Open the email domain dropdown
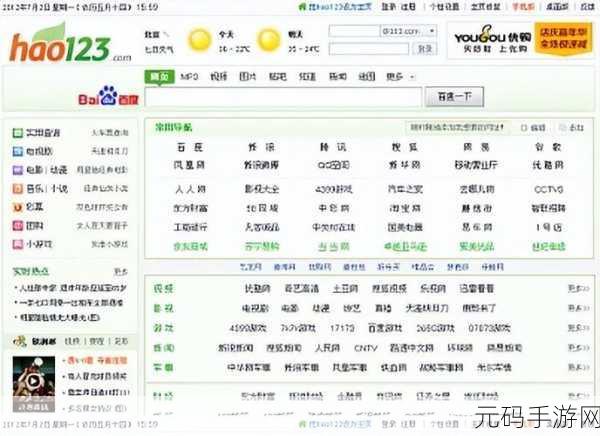 (x=432, y=30)
